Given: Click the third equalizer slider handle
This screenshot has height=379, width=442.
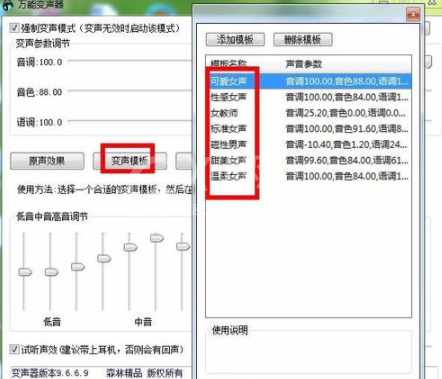Looking at the screenshot, I should 78,267.
